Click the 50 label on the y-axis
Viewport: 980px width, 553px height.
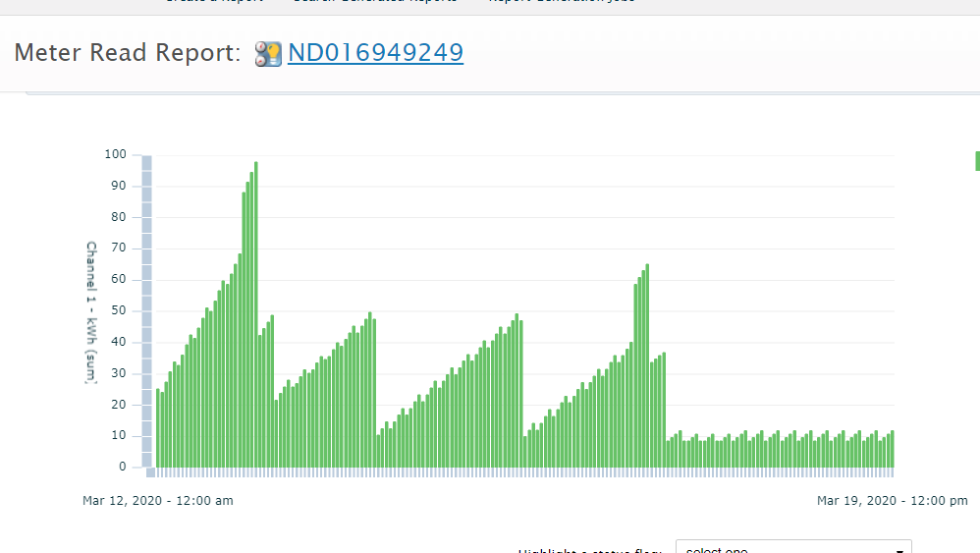coord(118,310)
